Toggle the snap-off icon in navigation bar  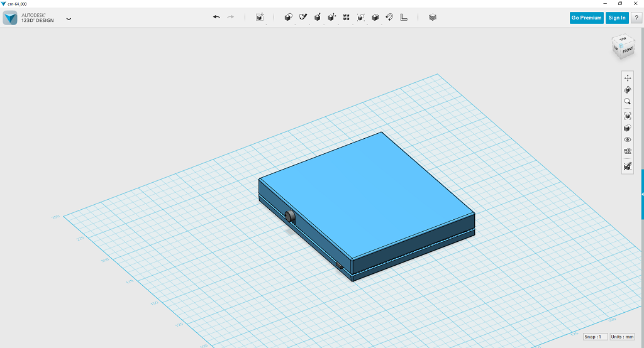click(627, 166)
